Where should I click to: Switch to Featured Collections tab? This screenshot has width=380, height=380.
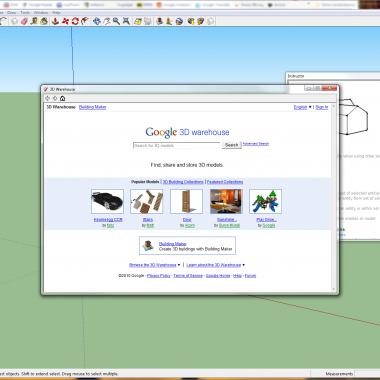225,182
